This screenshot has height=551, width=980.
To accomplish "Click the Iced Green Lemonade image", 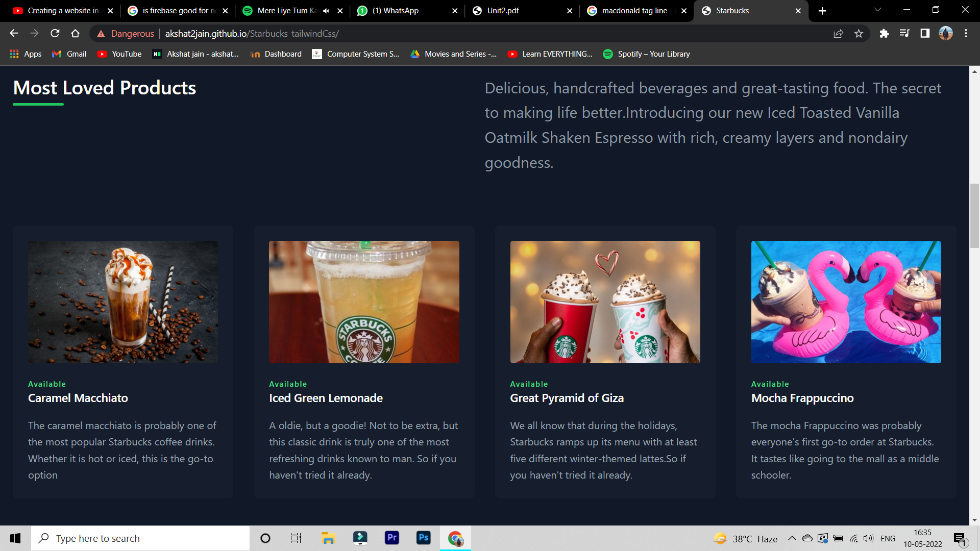I will [363, 302].
